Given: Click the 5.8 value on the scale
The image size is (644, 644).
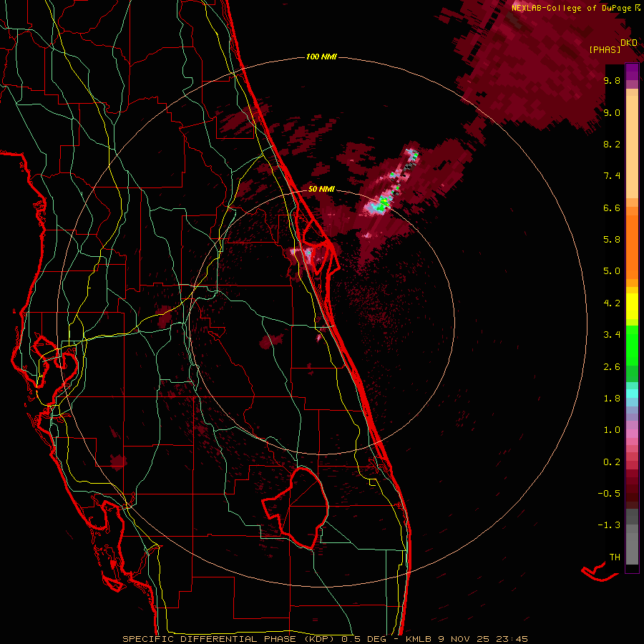Looking at the screenshot, I should click(612, 240).
